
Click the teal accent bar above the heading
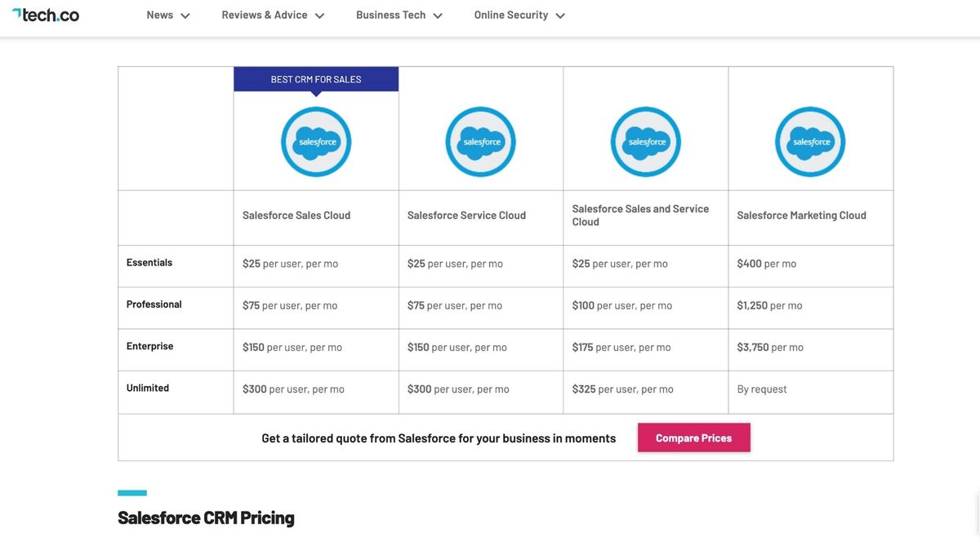click(x=131, y=491)
